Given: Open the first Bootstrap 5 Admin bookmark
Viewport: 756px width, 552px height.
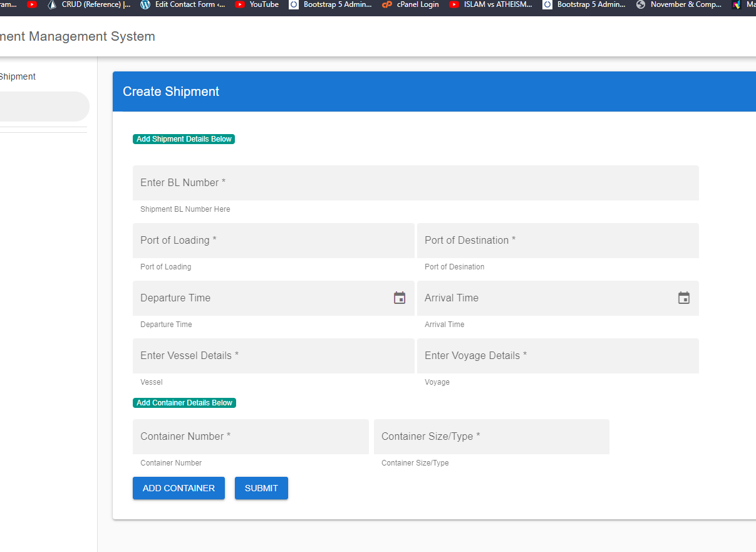Looking at the screenshot, I should click(331, 4).
